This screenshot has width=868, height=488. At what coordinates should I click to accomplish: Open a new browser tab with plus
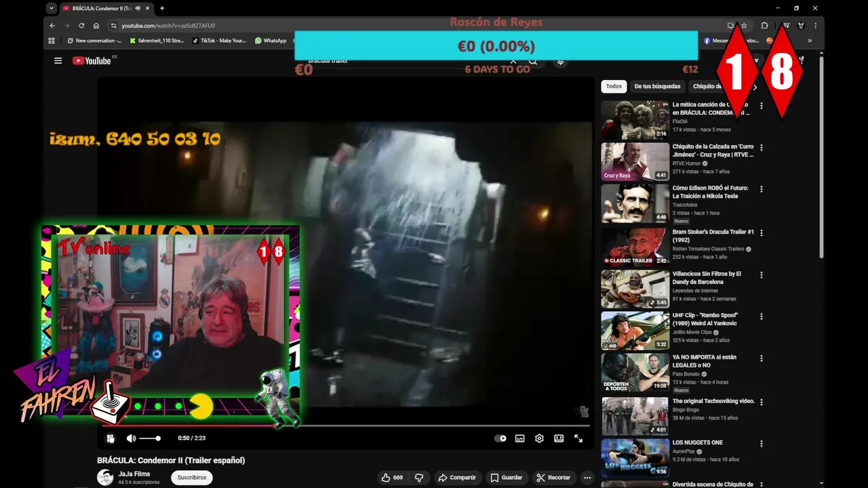point(162,8)
